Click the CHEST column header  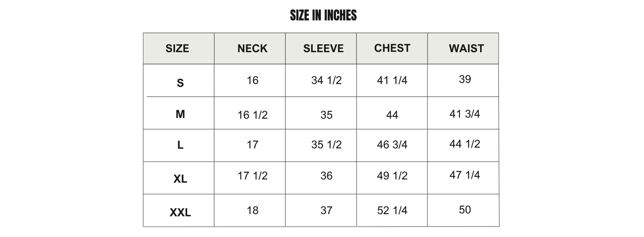point(392,48)
